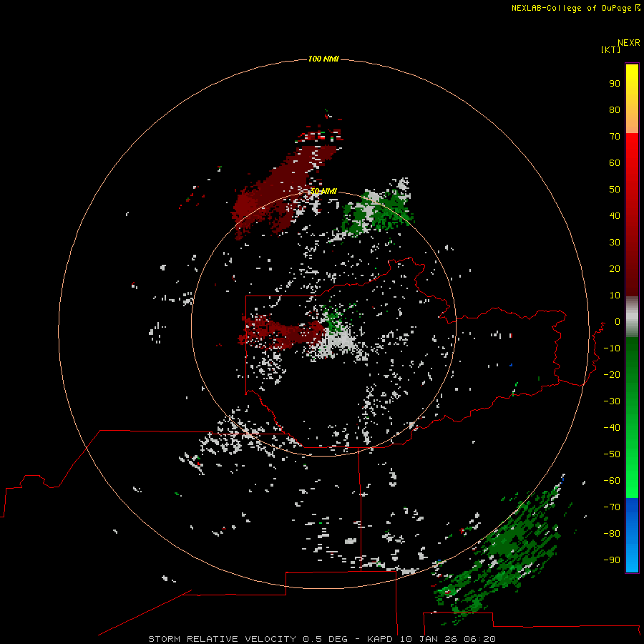This screenshot has width=644, height=644.
Task: Click STORM RELATIVE VELOCITY caption text
Action: (x=222, y=639)
